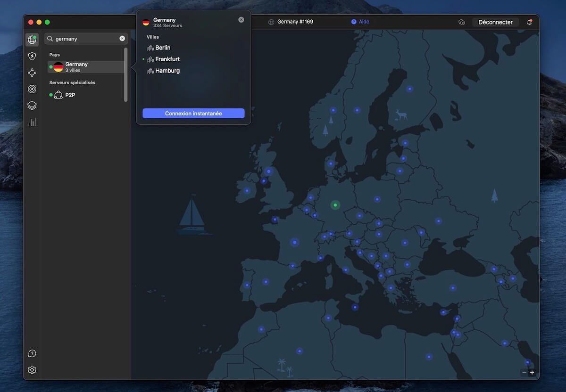The width and height of the screenshot is (566, 392).
Task: Click the Germany #1169 connection label
Action: click(x=291, y=22)
